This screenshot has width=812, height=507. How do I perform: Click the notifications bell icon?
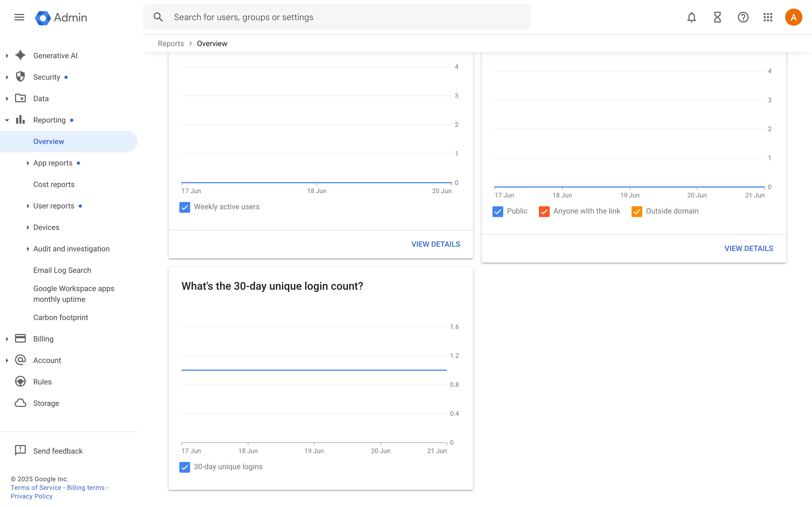(x=691, y=17)
